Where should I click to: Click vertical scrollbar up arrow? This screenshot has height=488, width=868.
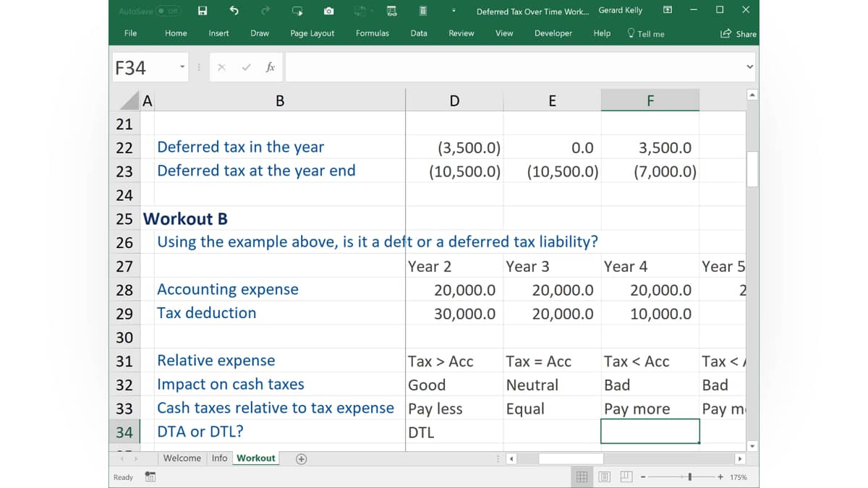coord(752,95)
